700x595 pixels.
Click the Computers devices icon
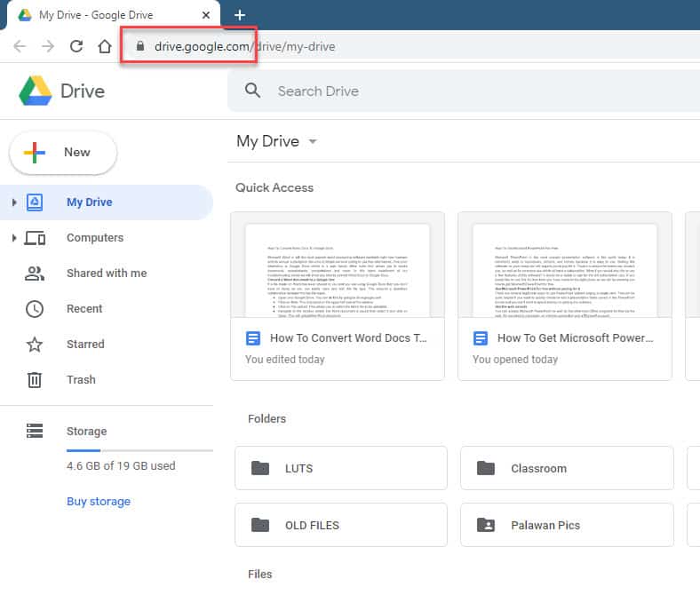(35, 238)
